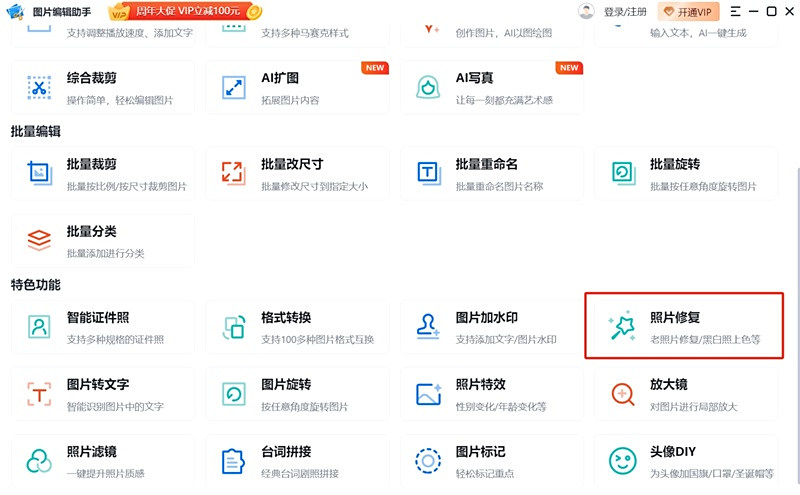Screen dimensions: 800x495
Task: Choose 批量旋转 title text
Action: pos(675,164)
